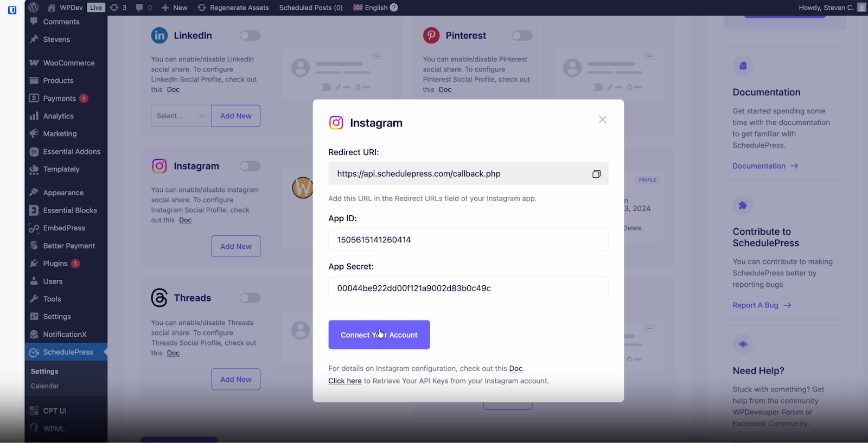Screen dimensions: 868x443
Task: Open the WordPress logo menu in admin bar
Action: (34, 8)
